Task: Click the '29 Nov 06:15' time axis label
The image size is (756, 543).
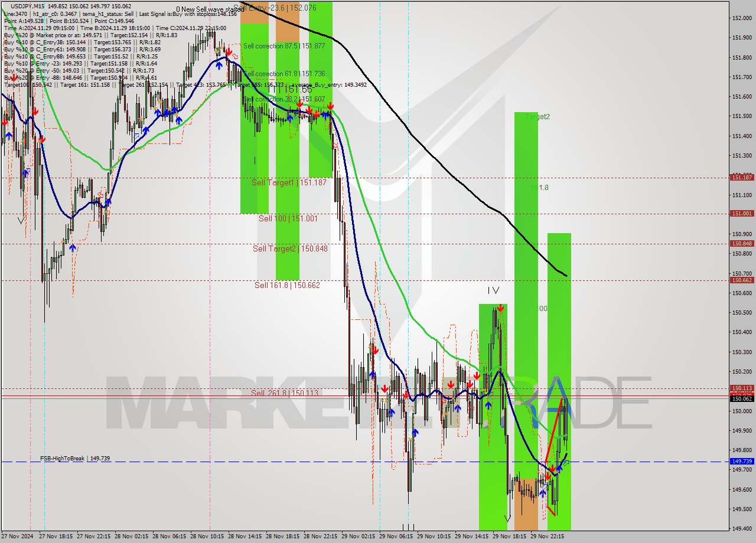Action: point(396,537)
